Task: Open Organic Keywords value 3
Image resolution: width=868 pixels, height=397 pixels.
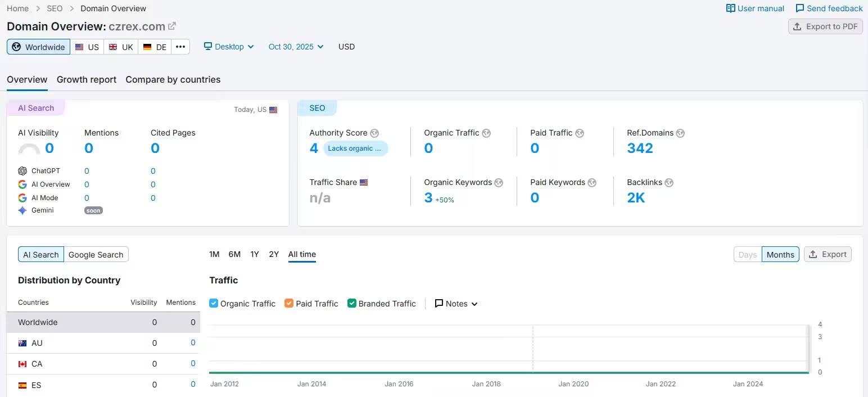Action: (428, 198)
